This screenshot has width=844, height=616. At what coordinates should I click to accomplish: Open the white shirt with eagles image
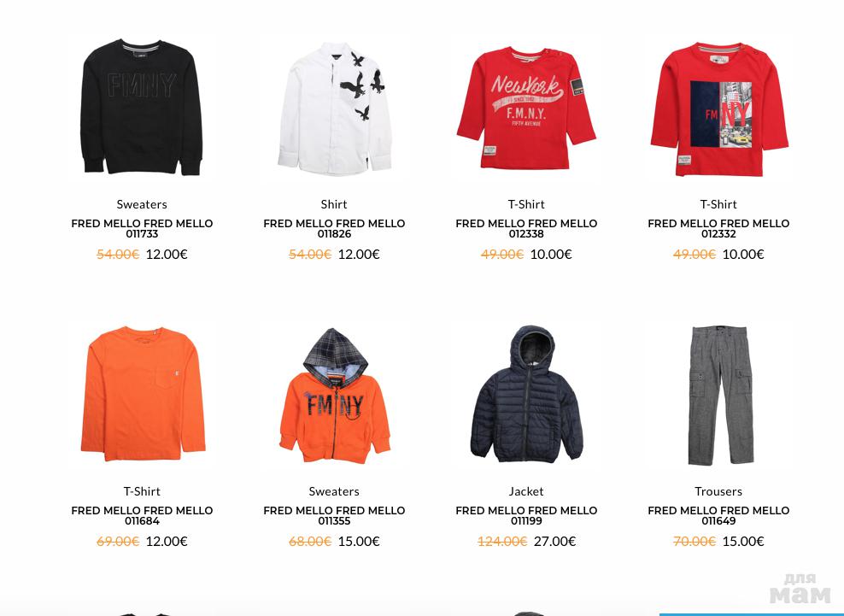click(x=334, y=108)
